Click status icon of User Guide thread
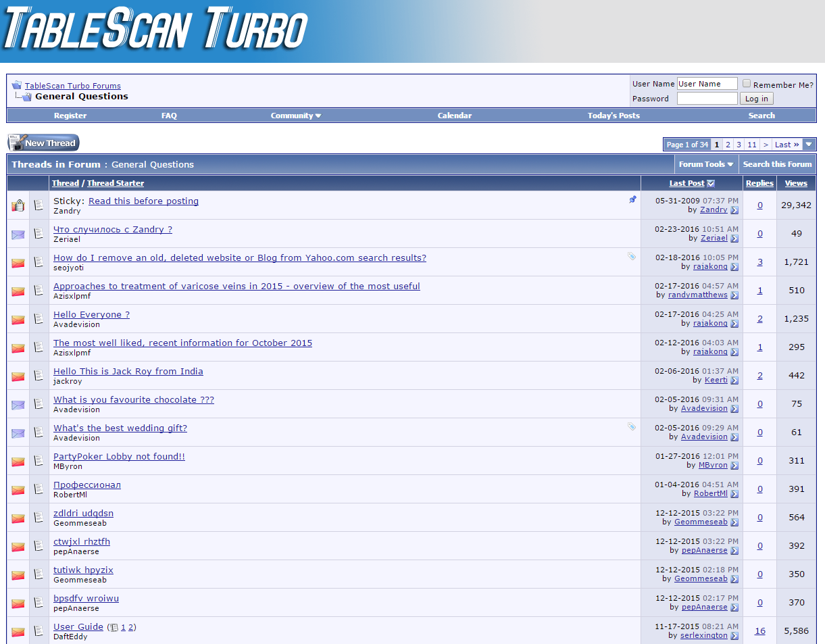825x644 pixels. [18, 632]
